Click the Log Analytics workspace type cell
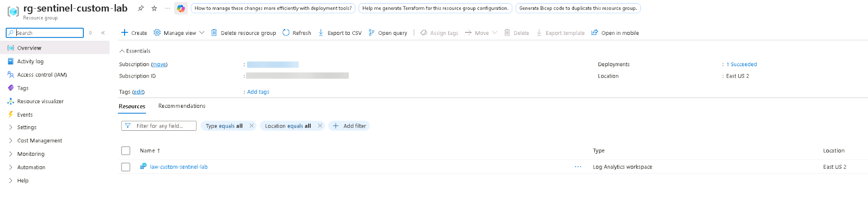Image resolution: width=868 pixels, height=210 pixels. click(x=622, y=167)
